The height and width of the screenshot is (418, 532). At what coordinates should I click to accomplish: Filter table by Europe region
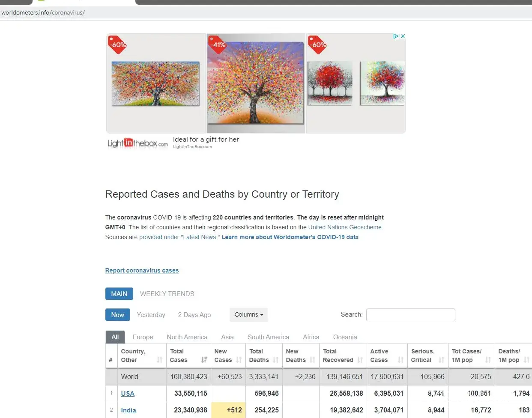143,337
